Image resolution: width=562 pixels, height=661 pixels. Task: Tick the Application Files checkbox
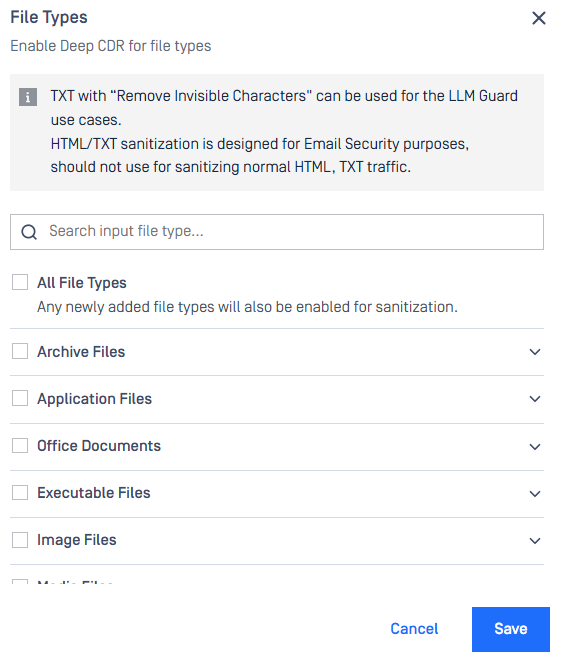click(20, 398)
